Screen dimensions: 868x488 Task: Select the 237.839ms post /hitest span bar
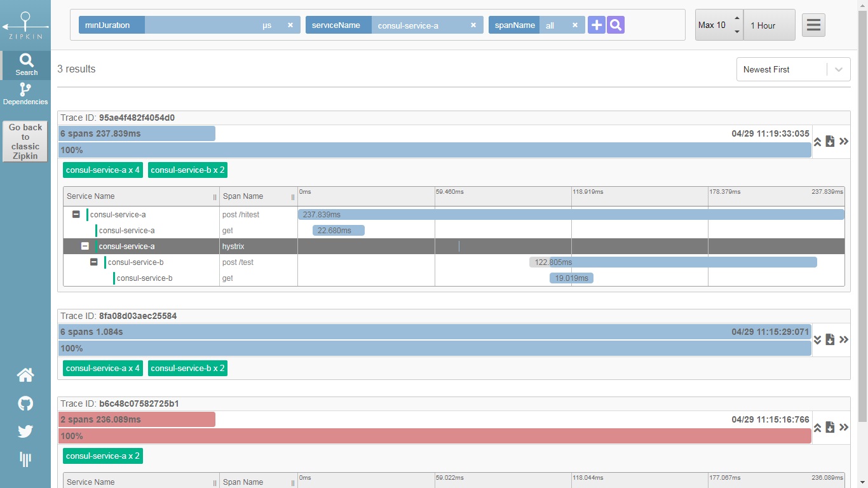coord(571,215)
